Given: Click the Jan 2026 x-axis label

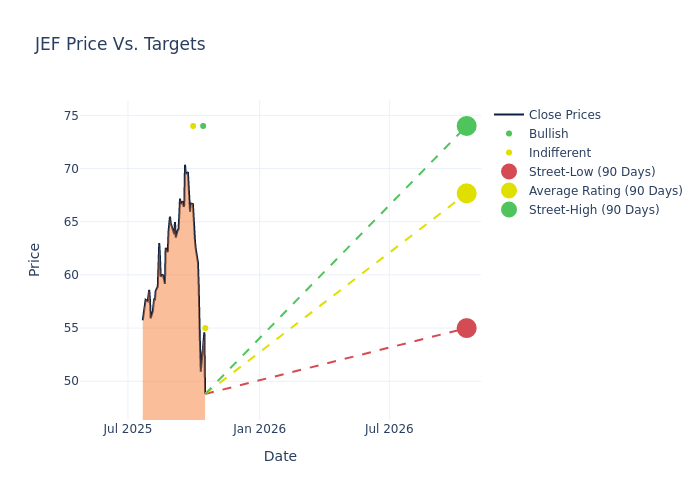Looking at the screenshot, I should click(x=259, y=429).
